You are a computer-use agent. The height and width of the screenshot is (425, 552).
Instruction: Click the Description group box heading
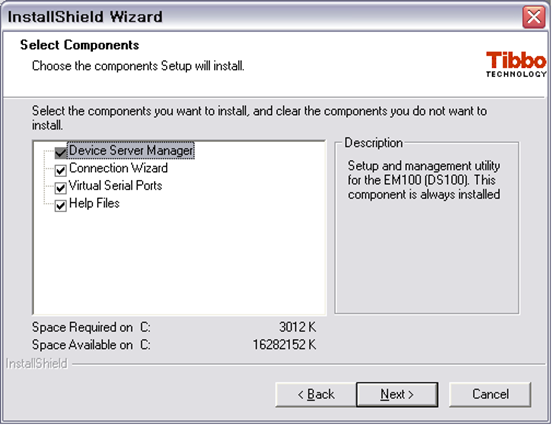[x=373, y=143]
